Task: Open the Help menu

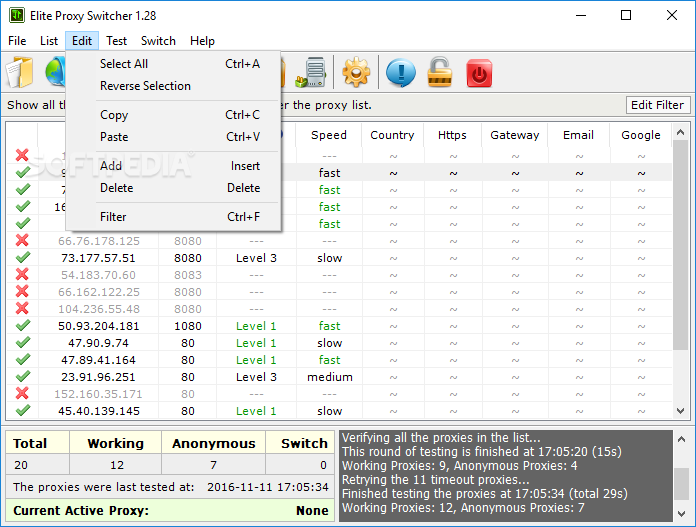Action: pyautogui.click(x=202, y=41)
